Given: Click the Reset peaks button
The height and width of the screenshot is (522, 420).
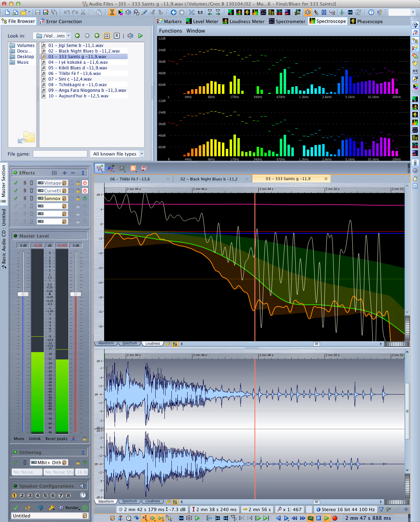Looking at the screenshot, I should [56, 439].
